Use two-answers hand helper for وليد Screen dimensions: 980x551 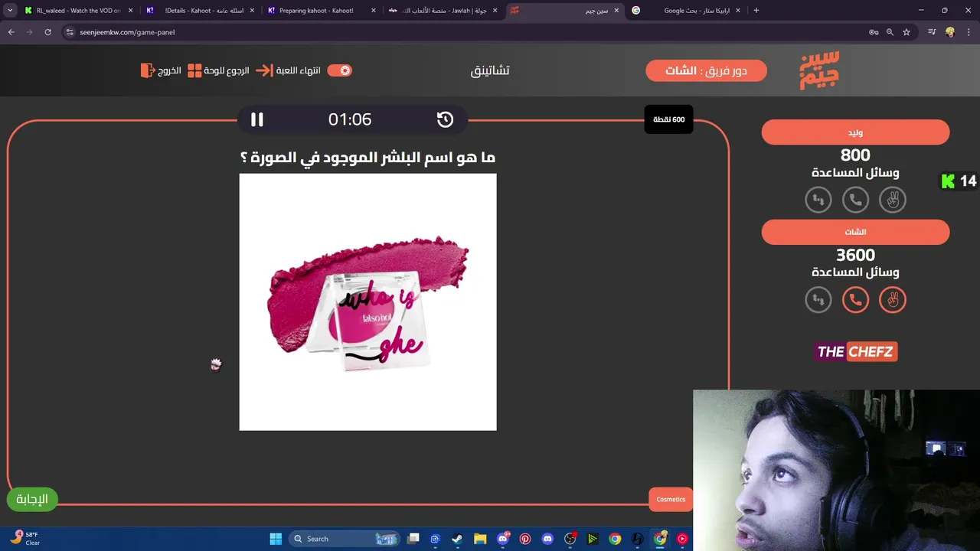(x=892, y=200)
